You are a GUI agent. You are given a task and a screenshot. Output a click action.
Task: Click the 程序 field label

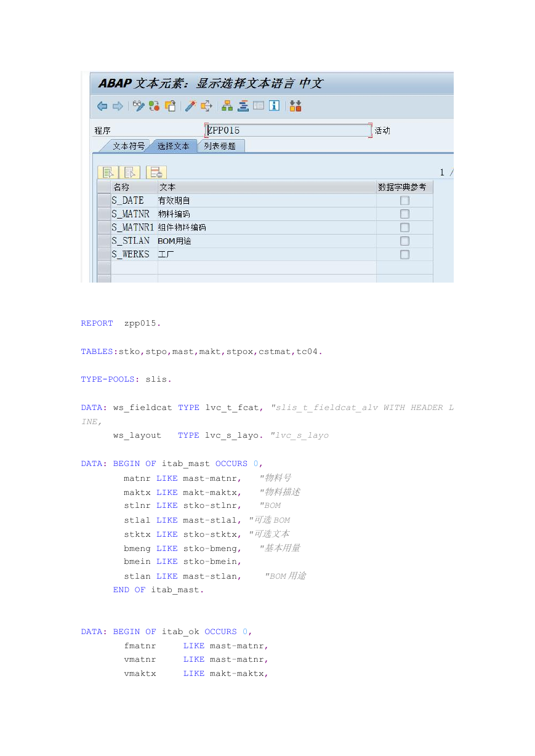point(102,131)
